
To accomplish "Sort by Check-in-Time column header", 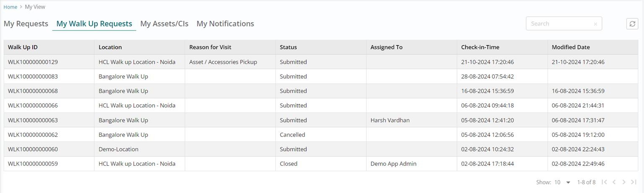I will (x=480, y=47).
